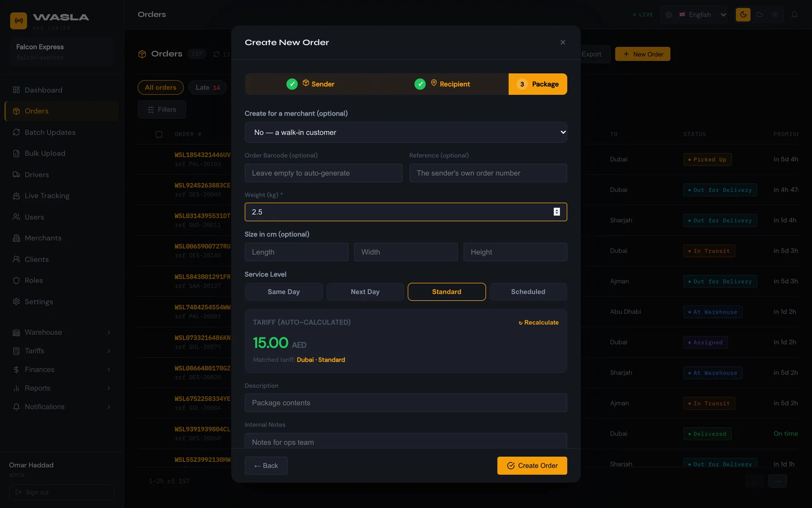Open the merchant walk-in customer dropdown

(x=406, y=133)
